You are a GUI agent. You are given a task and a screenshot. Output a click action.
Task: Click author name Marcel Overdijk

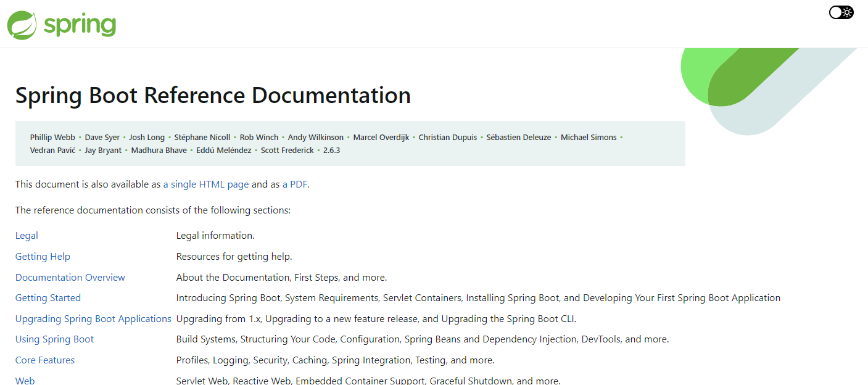(x=381, y=138)
